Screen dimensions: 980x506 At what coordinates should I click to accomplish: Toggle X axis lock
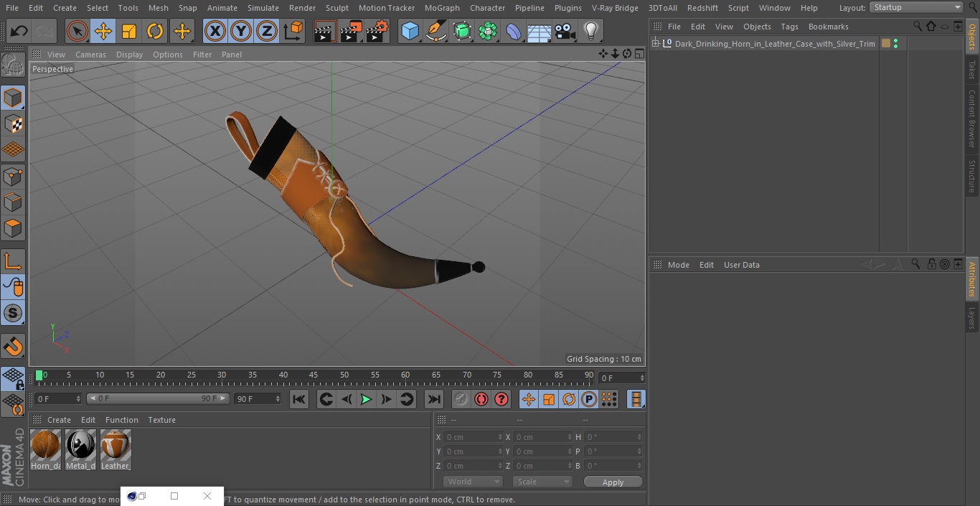click(215, 31)
